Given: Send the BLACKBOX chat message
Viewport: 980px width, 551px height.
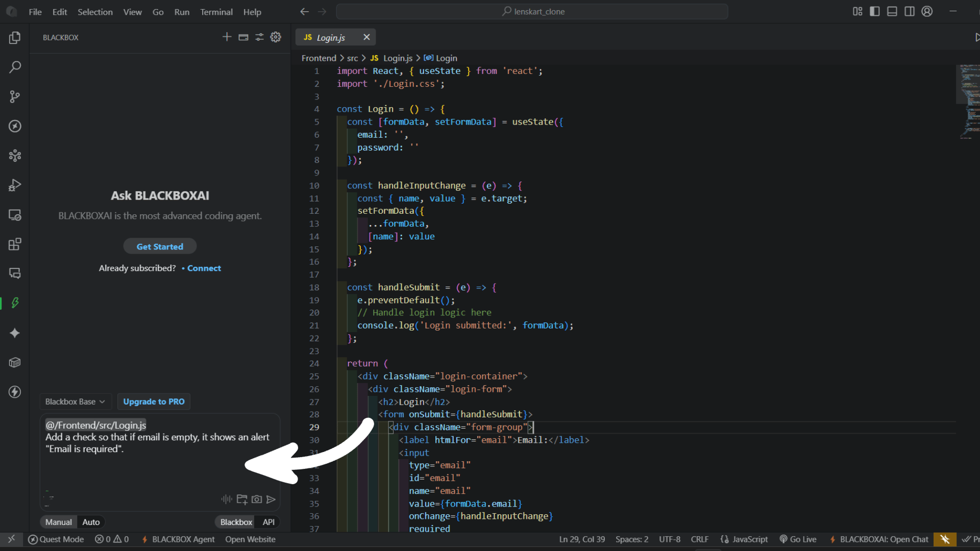Looking at the screenshot, I should pos(271,499).
